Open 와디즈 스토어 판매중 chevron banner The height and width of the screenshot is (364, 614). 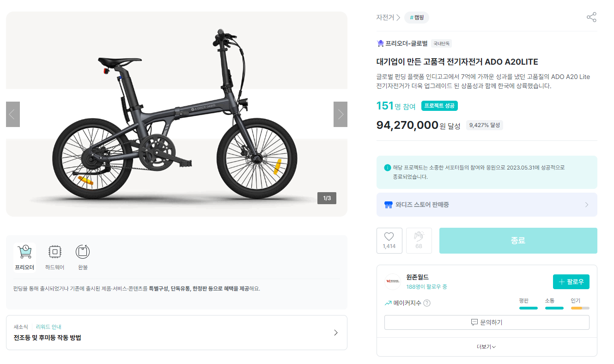coord(486,205)
